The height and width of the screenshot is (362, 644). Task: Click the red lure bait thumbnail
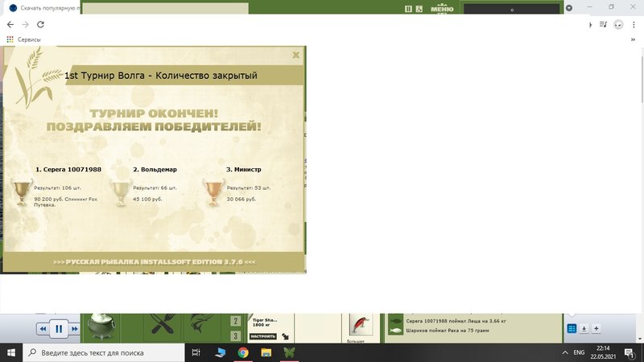360,325
